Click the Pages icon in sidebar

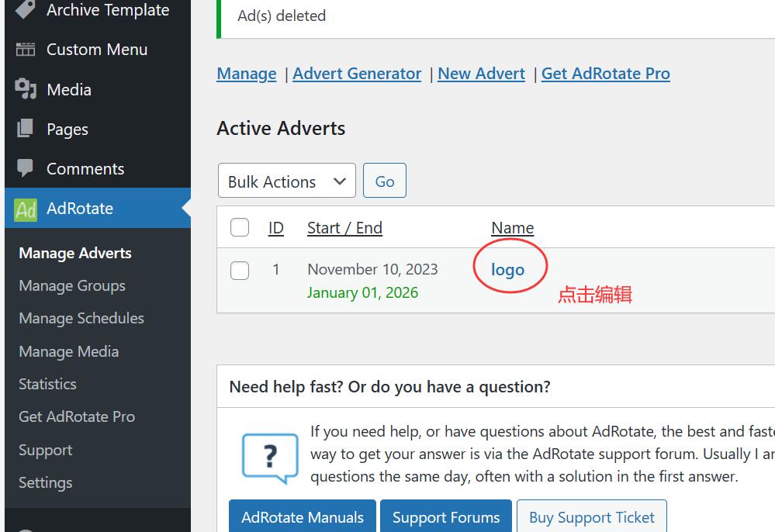click(x=26, y=129)
